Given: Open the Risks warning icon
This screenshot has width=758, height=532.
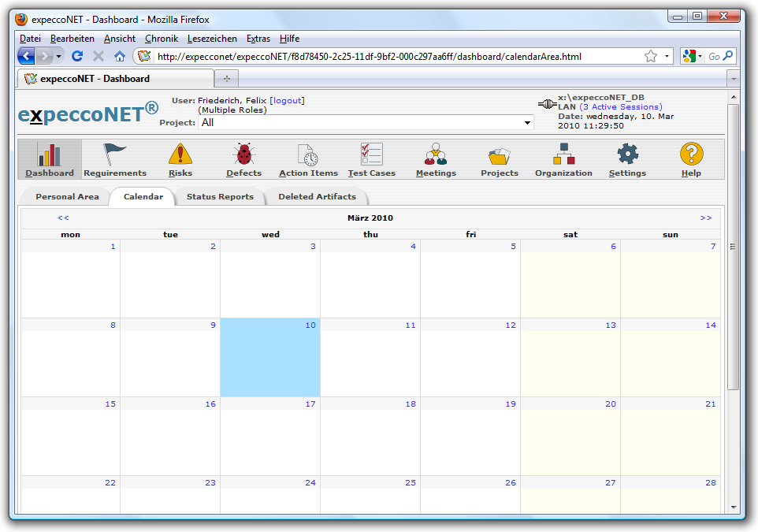Looking at the screenshot, I should pos(180,155).
